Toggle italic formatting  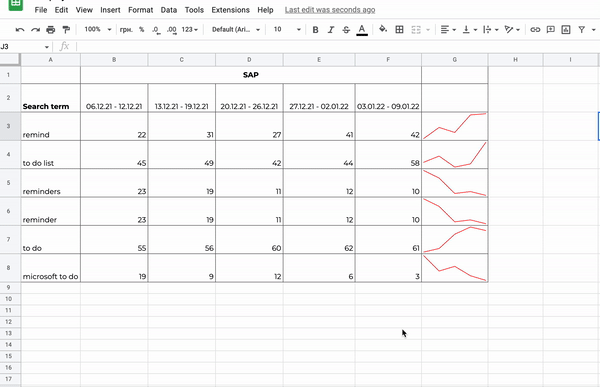coord(331,29)
